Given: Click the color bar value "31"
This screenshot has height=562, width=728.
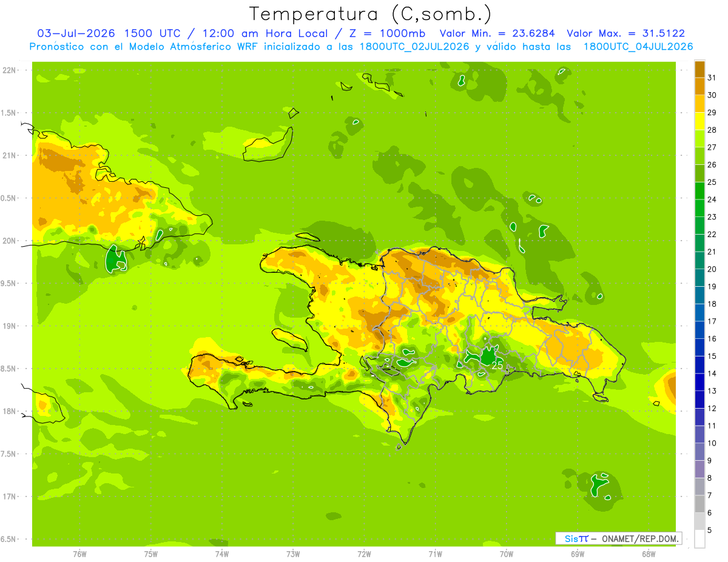Looking at the screenshot, I should tap(712, 78).
